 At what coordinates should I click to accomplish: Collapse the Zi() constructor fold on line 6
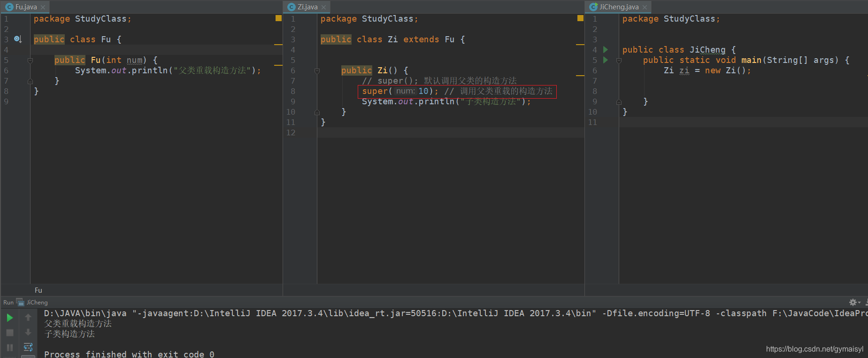coord(317,70)
